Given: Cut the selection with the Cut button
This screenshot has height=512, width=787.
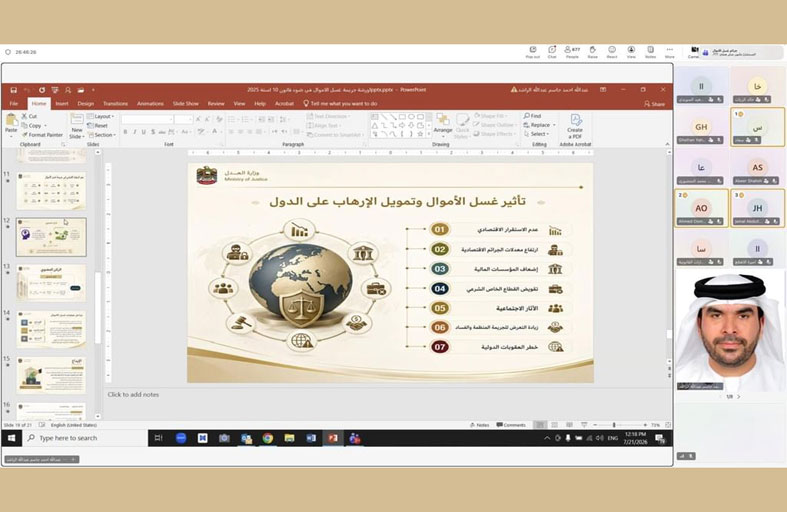Looking at the screenshot, I should (x=29, y=116).
